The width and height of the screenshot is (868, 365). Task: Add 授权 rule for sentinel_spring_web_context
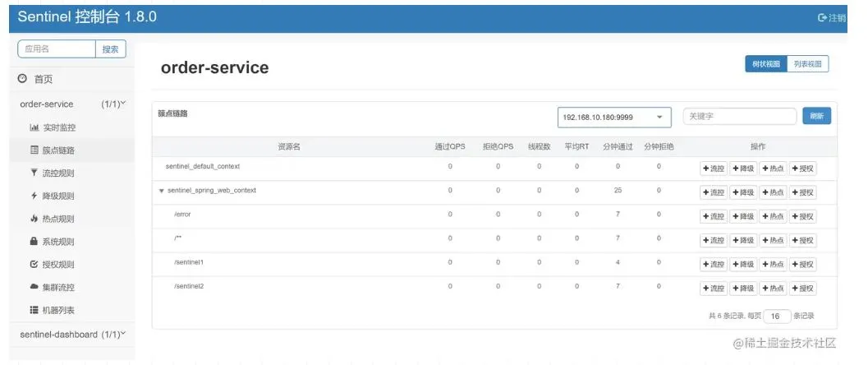[802, 192]
